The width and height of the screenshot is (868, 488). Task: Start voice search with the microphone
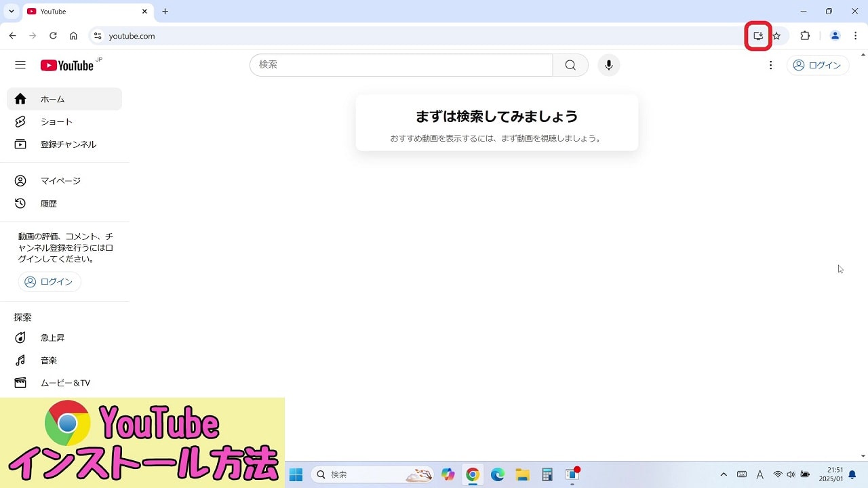609,65
